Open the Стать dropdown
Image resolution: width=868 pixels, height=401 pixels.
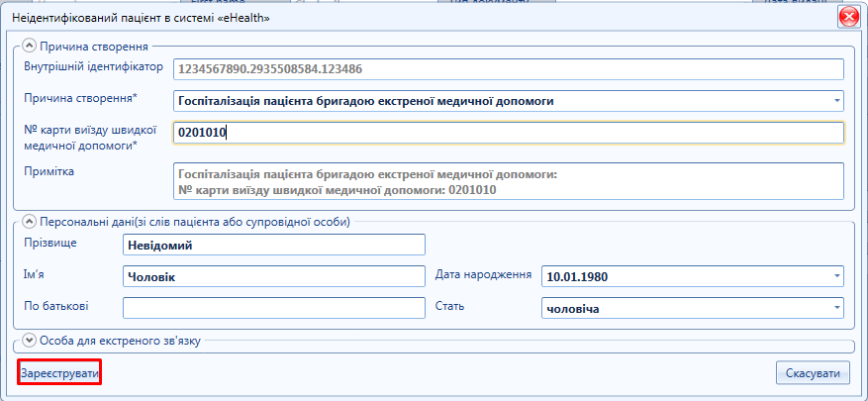pyautogui.click(x=836, y=309)
